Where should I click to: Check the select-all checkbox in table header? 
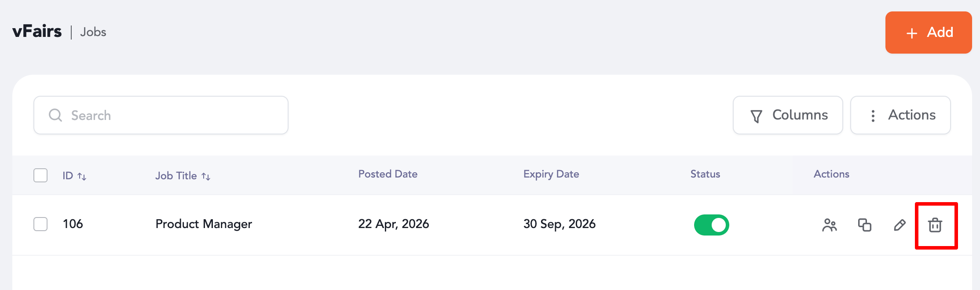(x=40, y=175)
